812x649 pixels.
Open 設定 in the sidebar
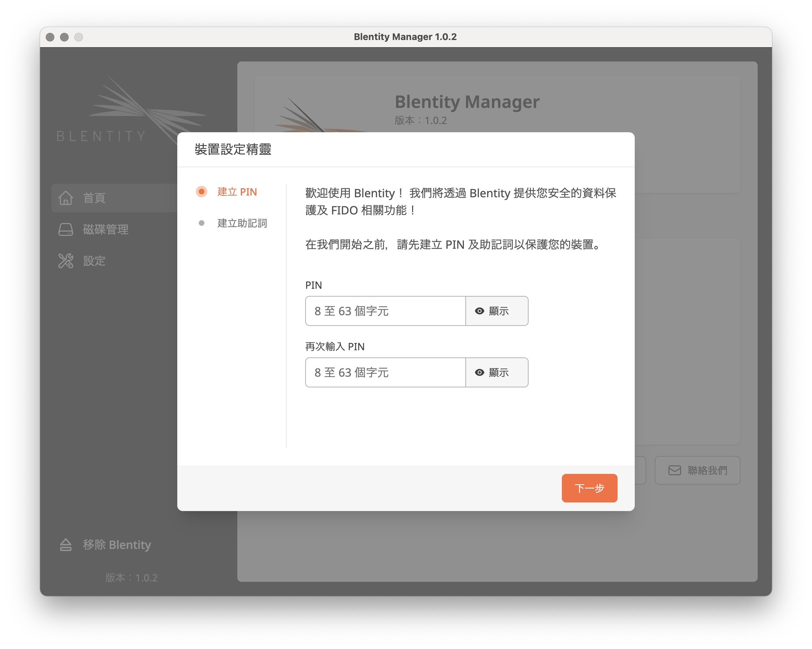[x=114, y=261]
